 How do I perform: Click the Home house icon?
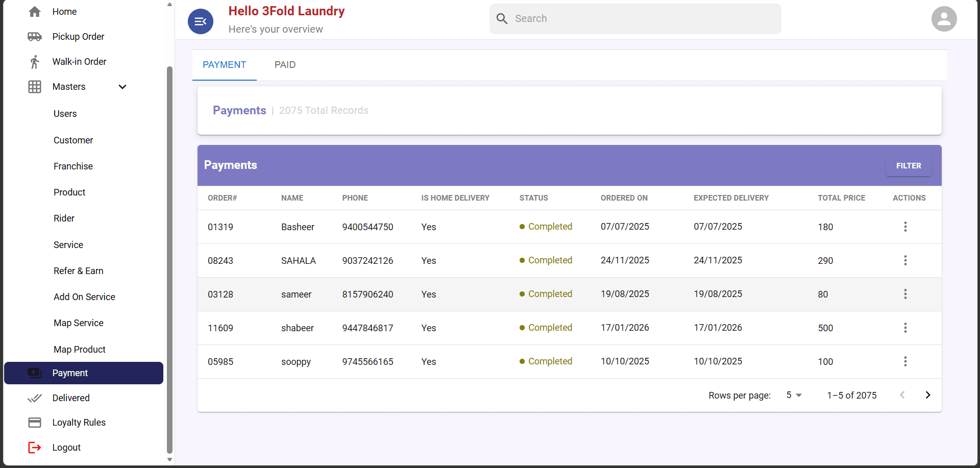pyautogui.click(x=35, y=12)
